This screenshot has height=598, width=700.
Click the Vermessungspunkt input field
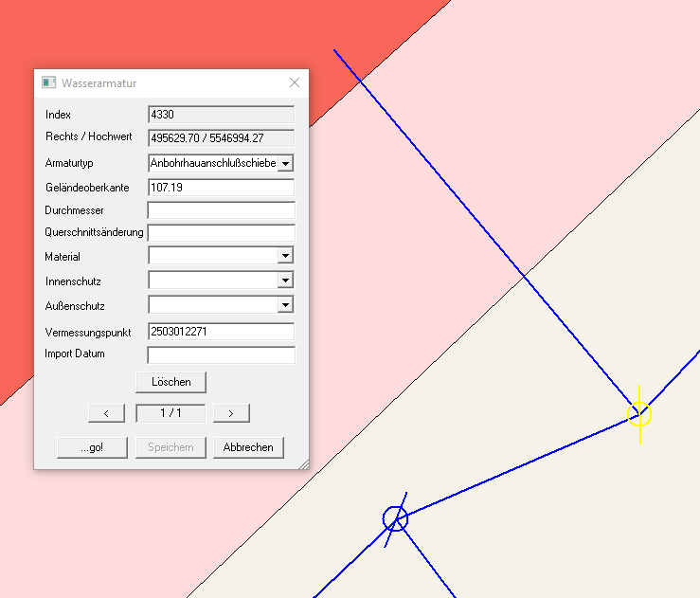coord(222,332)
